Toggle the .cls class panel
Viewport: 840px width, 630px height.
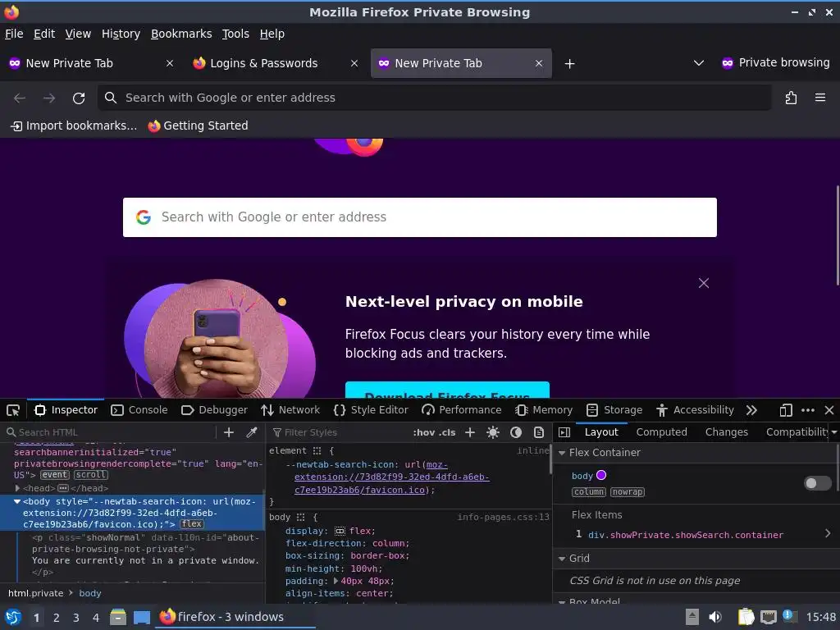pyautogui.click(x=447, y=432)
